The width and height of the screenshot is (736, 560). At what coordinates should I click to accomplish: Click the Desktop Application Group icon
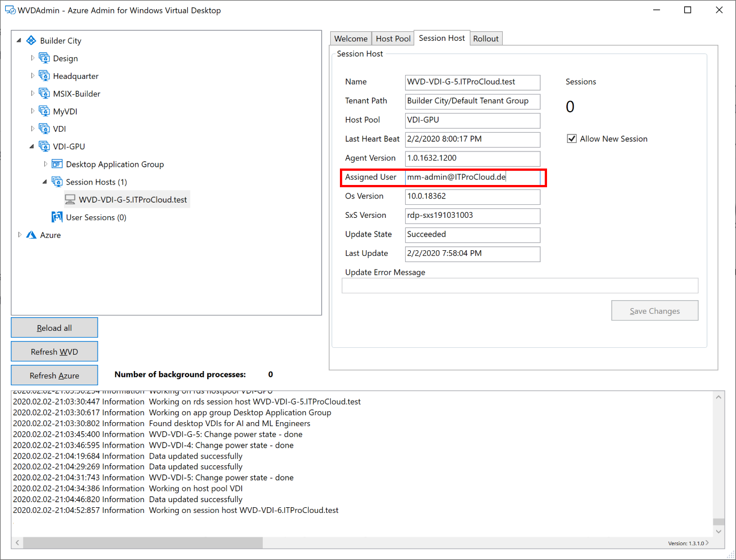[x=57, y=164]
